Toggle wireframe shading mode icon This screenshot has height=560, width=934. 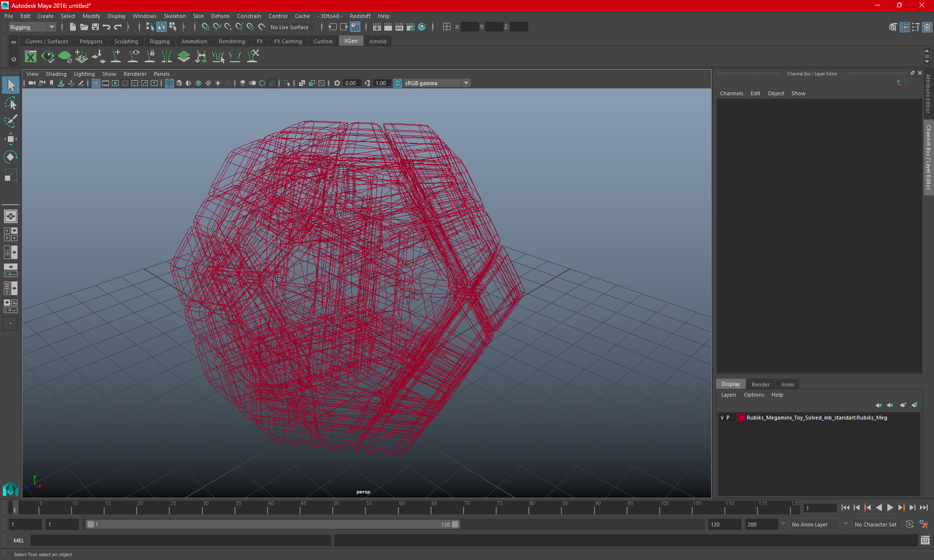[169, 83]
